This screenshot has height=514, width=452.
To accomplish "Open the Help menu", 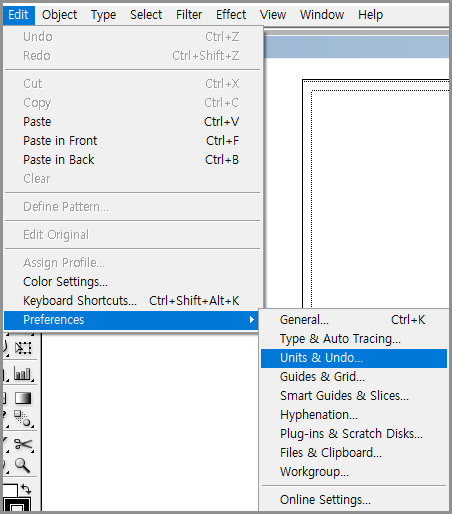I will pyautogui.click(x=370, y=15).
